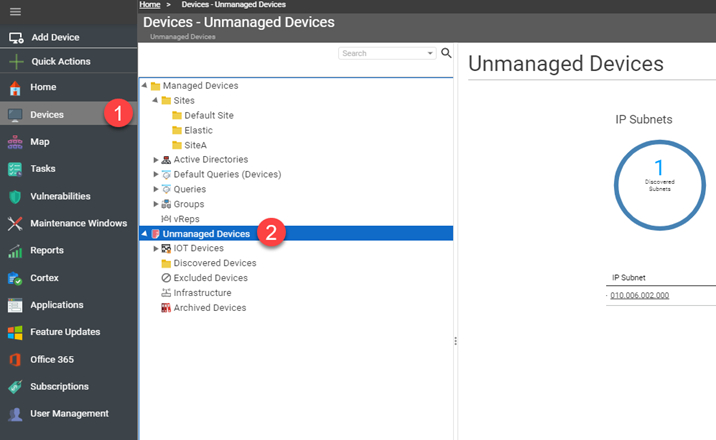Open the Search box dropdown arrow
Image resolution: width=716 pixels, height=440 pixels.
click(430, 53)
